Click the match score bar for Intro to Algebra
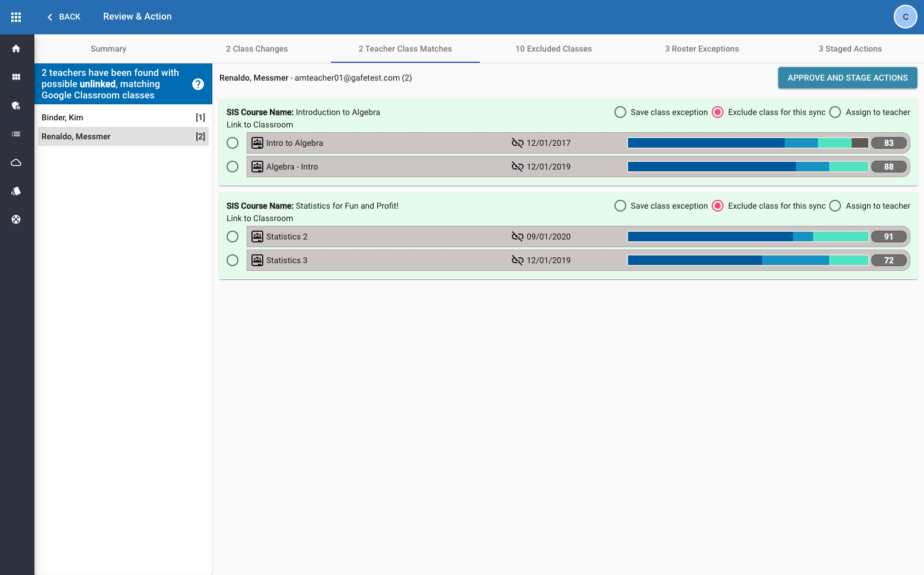This screenshot has width=924, height=575. pyautogui.click(x=747, y=143)
